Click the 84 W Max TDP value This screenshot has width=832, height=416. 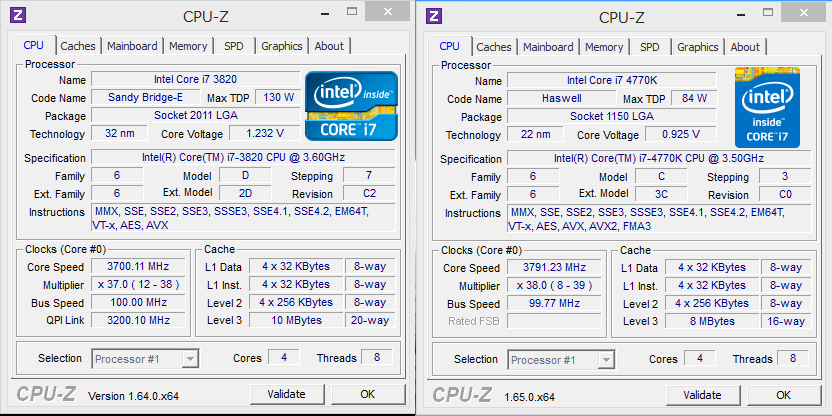click(694, 98)
